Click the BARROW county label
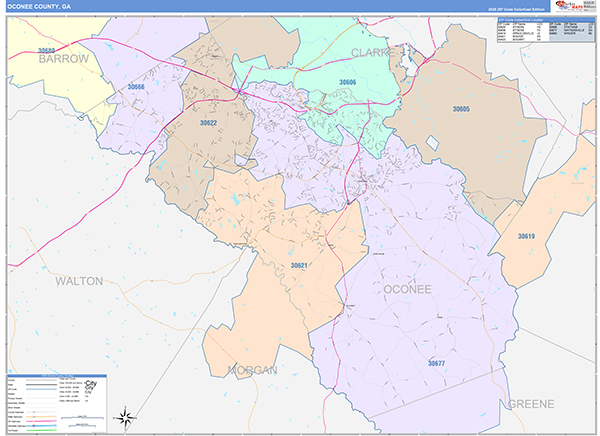 pyautogui.click(x=64, y=59)
